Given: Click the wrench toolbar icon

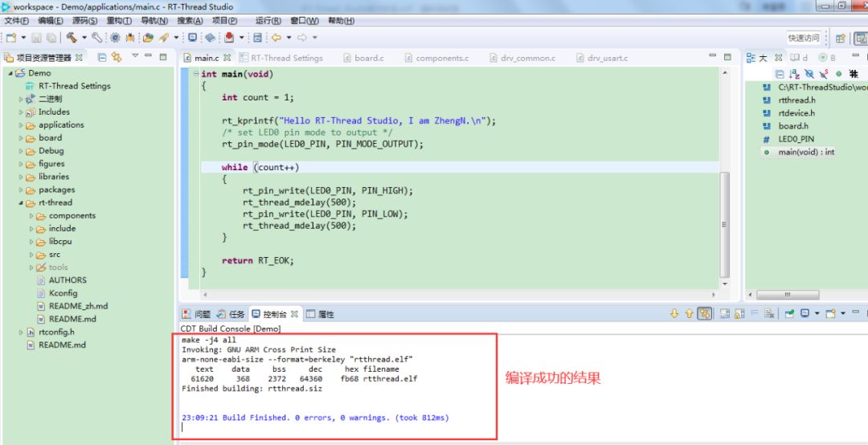Looking at the screenshot, I should point(97,38).
